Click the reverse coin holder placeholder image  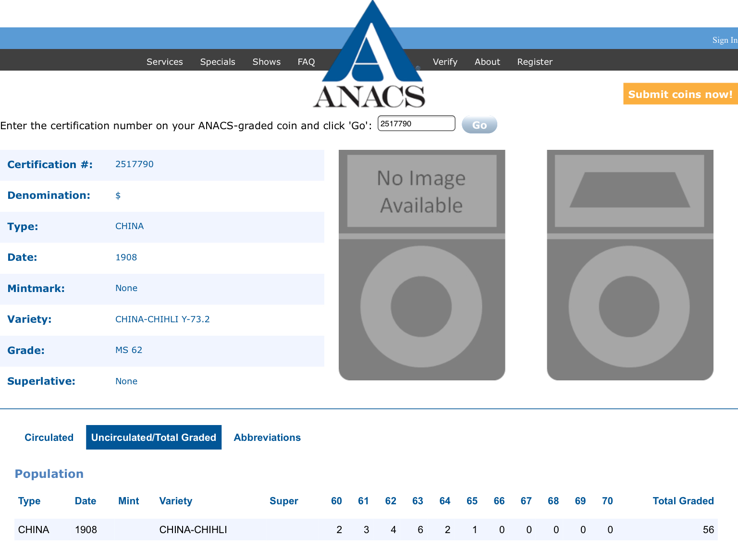(x=630, y=265)
